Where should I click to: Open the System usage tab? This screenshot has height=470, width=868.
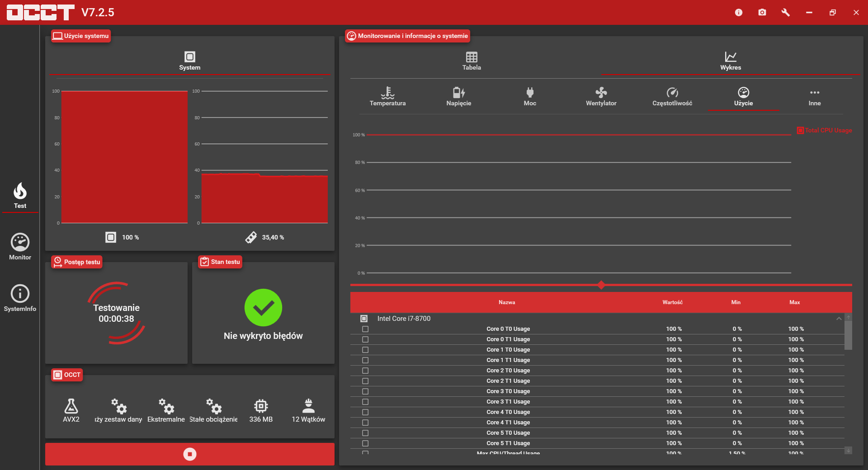click(189, 61)
